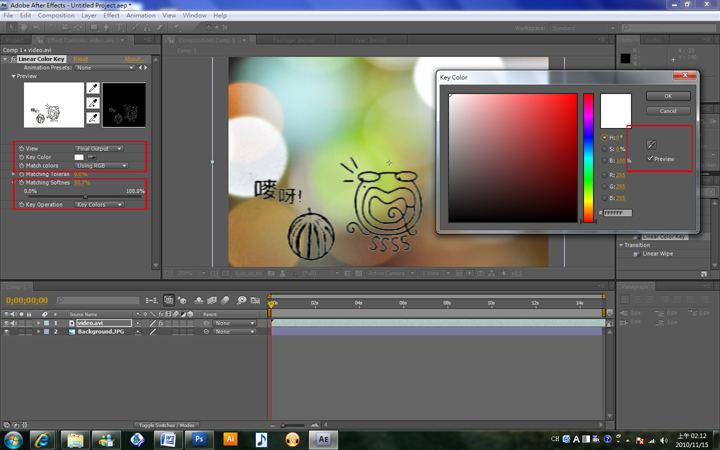Hide the video.avi layer with eye toggle
The height and width of the screenshot is (450, 720).
click(7, 323)
